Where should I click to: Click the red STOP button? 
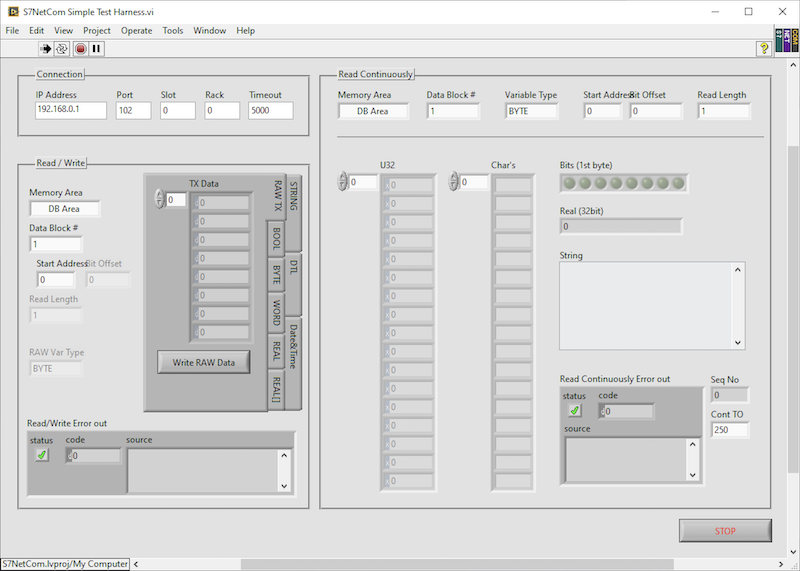point(725,531)
